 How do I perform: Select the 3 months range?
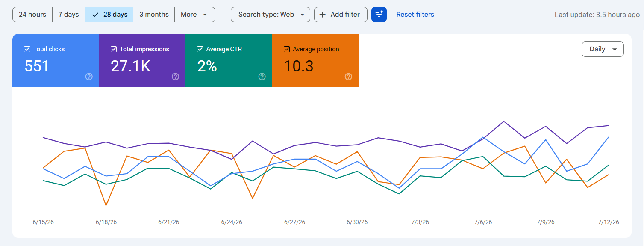tap(154, 15)
